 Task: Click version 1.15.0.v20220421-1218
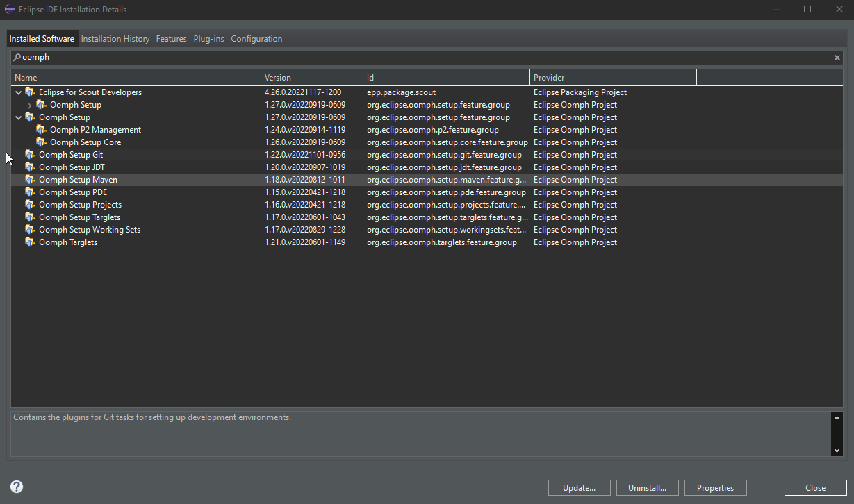click(x=305, y=192)
